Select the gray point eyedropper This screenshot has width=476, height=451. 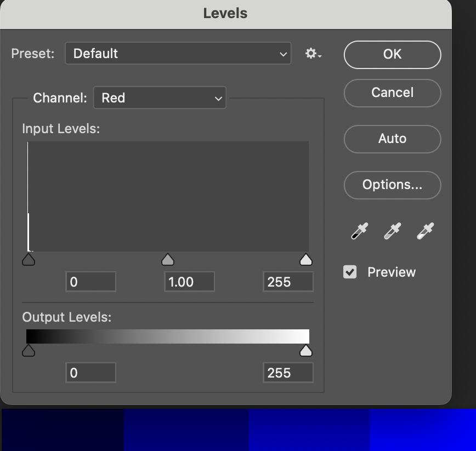(392, 231)
